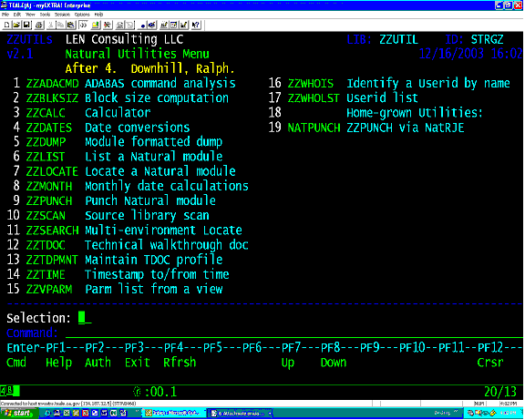Click the PF2 Auth function key label
The height and width of the screenshot is (420, 525).
pos(98,362)
